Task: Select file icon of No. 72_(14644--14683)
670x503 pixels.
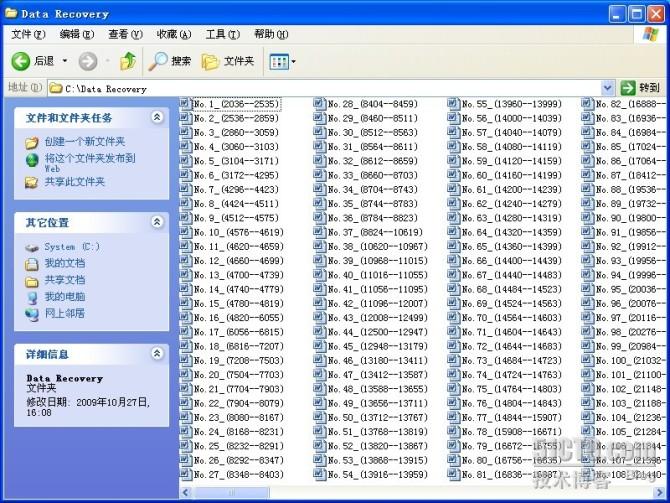Action: (453, 346)
